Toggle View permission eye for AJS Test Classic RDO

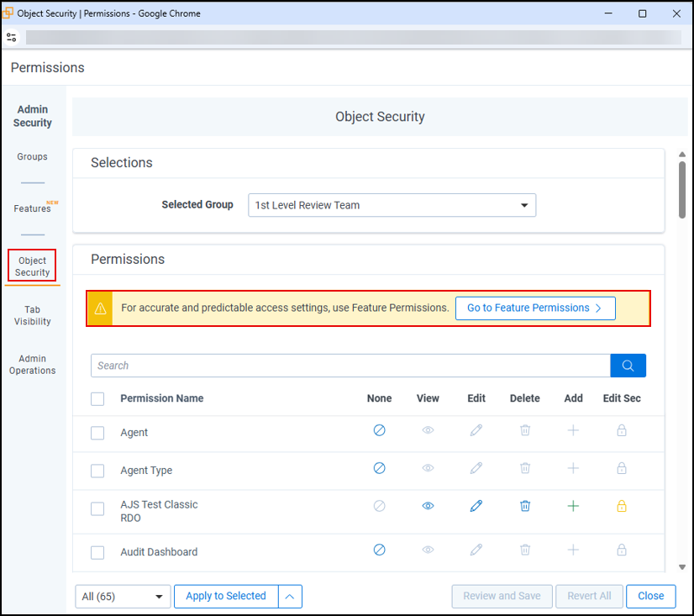pos(428,505)
